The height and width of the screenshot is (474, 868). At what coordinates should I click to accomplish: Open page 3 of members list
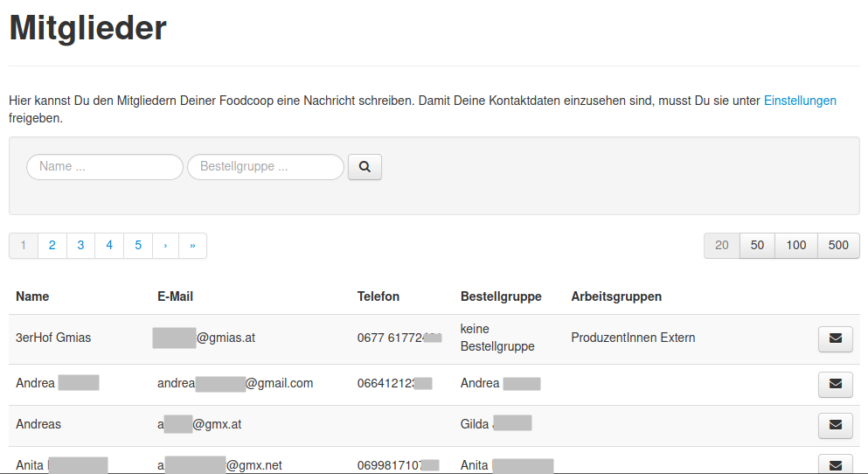pos(80,246)
